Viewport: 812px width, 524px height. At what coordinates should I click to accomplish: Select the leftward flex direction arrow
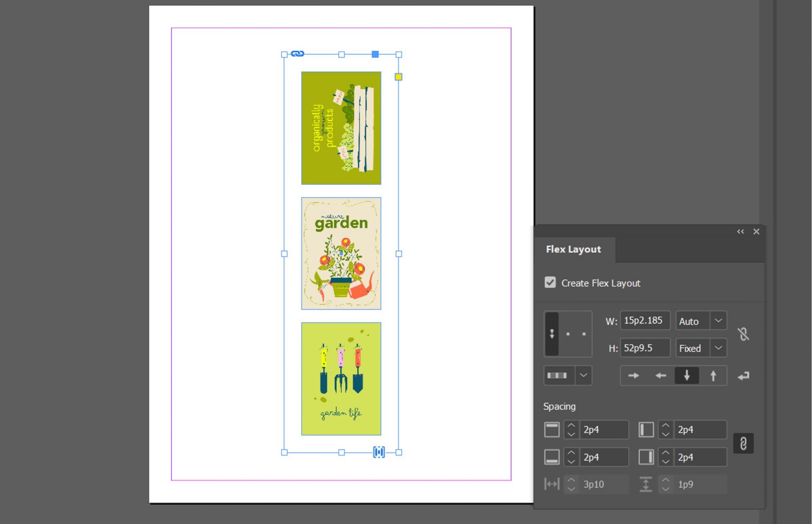660,376
